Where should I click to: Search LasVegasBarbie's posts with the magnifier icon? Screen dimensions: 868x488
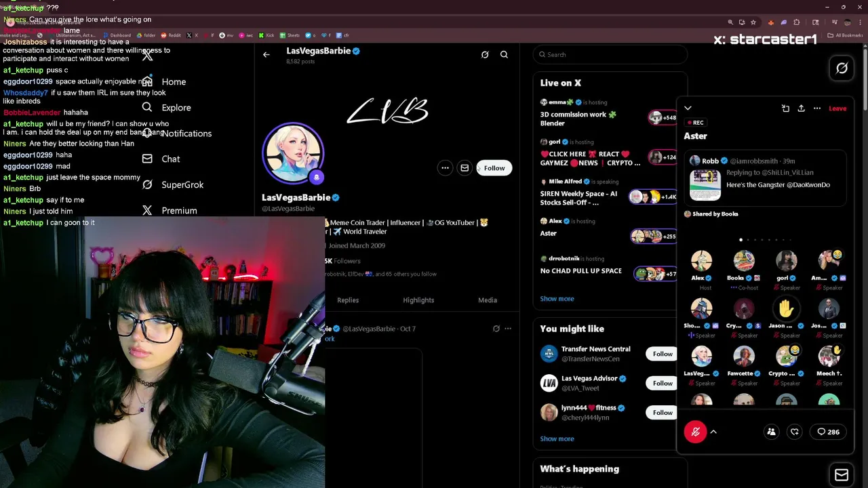pos(504,54)
